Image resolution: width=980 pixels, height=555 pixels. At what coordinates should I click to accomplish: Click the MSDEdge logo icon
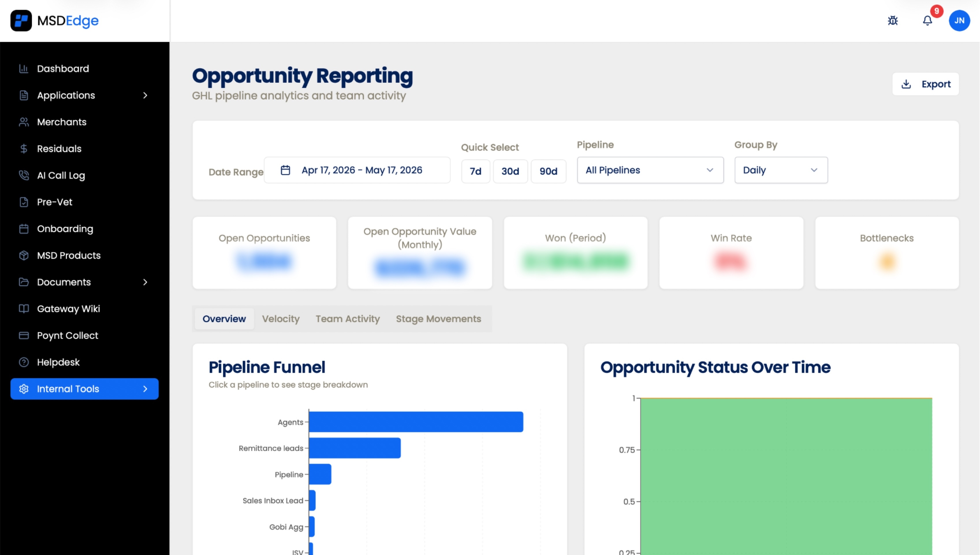(21, 20)
